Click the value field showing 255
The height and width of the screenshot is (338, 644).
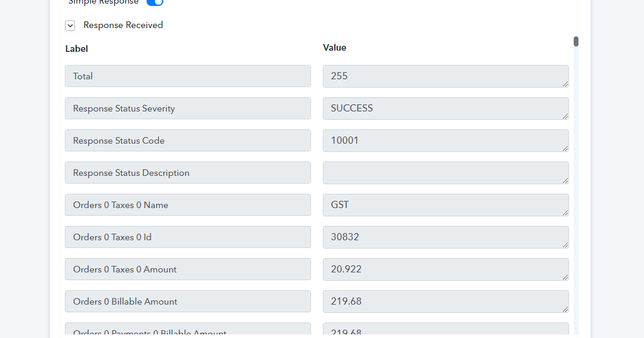pos(446,76)
